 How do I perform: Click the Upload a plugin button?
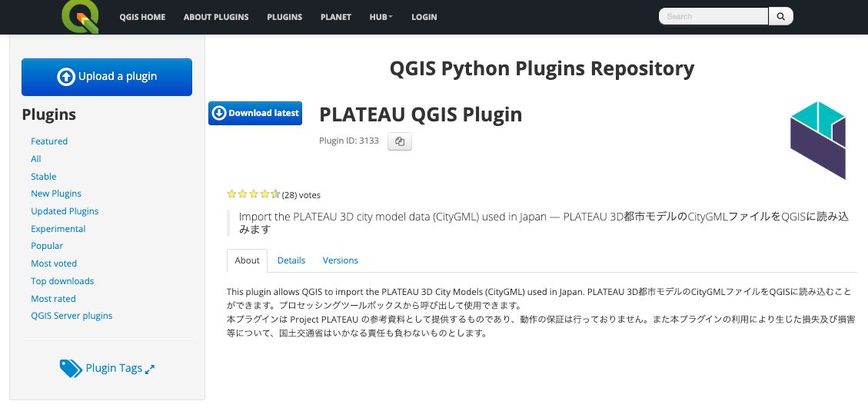[x=107, y=77]
